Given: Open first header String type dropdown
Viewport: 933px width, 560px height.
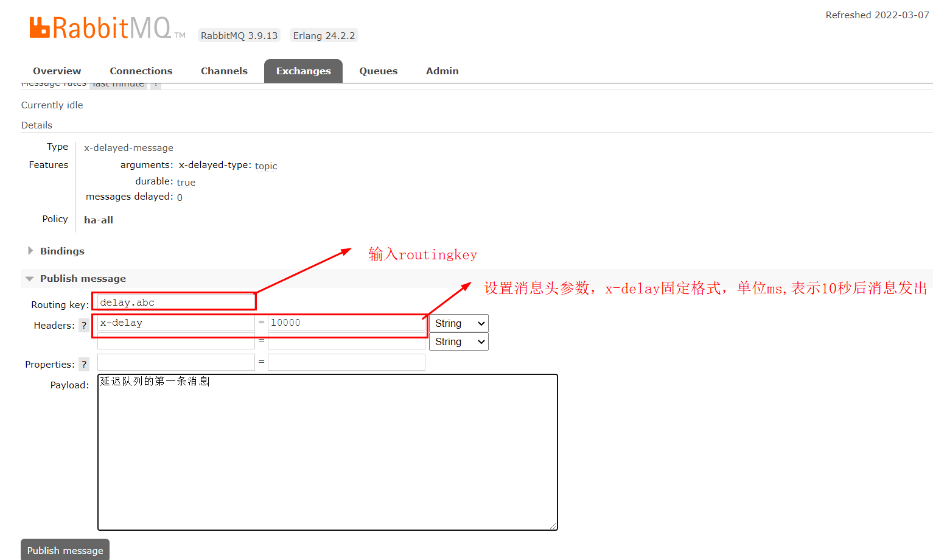Looking at the screenshot, I should coord(459,323).
